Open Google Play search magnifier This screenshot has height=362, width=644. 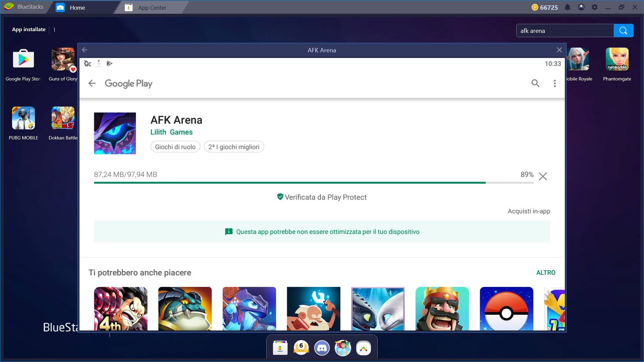tap(535, 83)
